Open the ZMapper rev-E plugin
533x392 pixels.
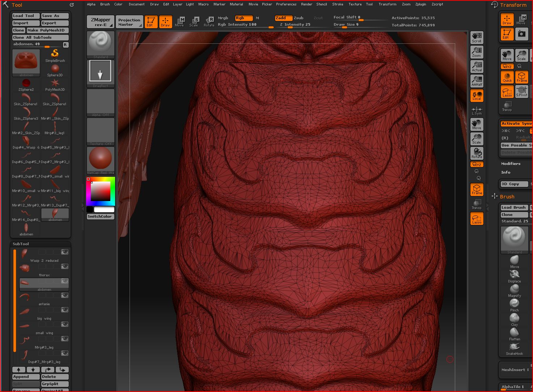click(x=100, y=22)
